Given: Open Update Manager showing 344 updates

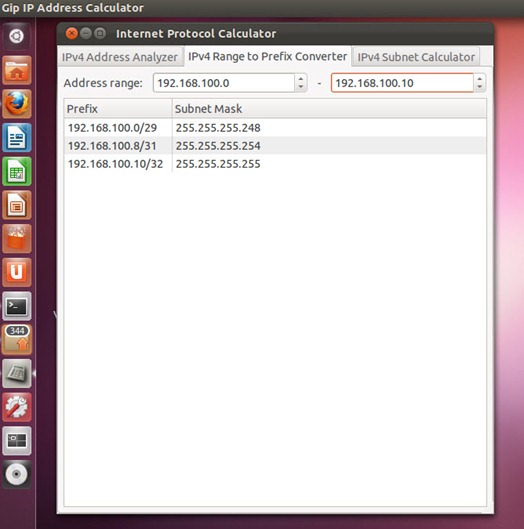Looking at the screenshot, I should pos(17,340).
